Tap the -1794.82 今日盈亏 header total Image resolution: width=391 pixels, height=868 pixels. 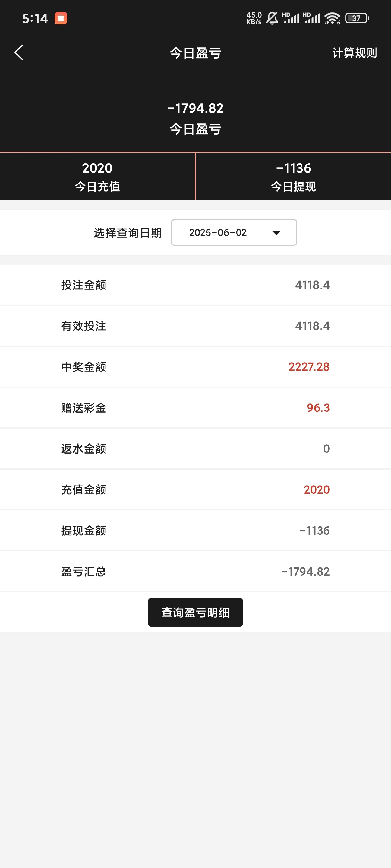pos(195,108)
